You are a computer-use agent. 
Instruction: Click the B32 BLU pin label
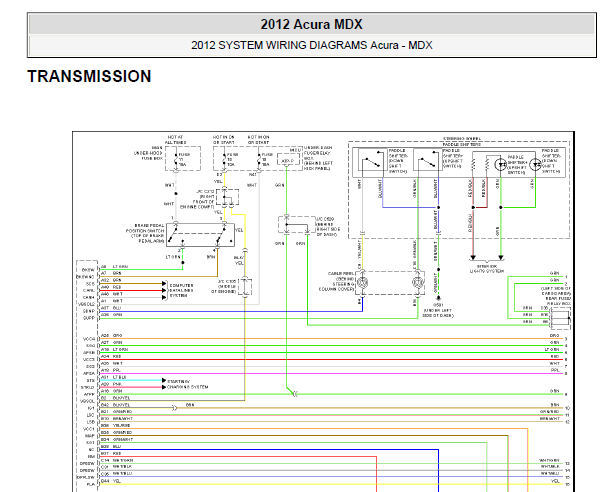click(x=111, y=446)
